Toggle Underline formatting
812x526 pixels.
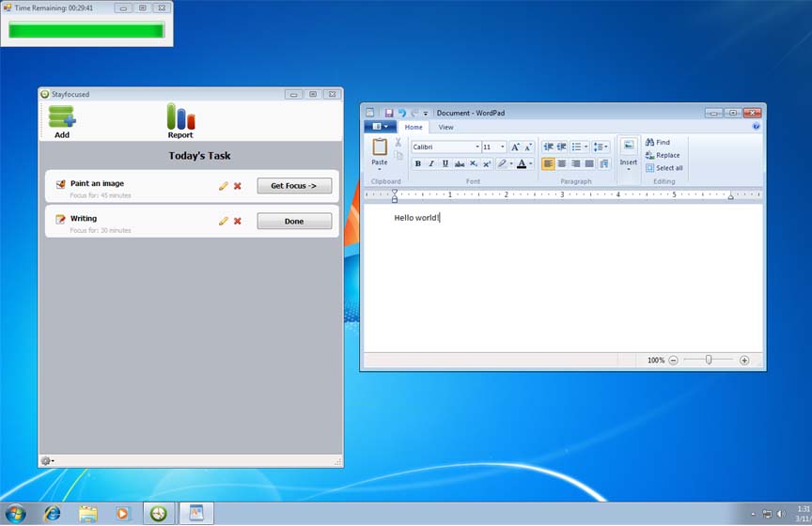[x=445, y=163]
